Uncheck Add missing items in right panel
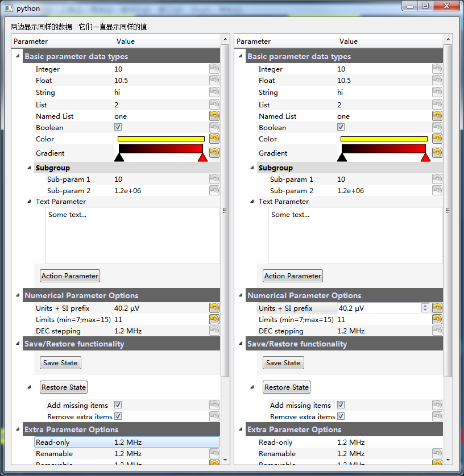Viewport: 464px width, 476px height. coord(341,405)
